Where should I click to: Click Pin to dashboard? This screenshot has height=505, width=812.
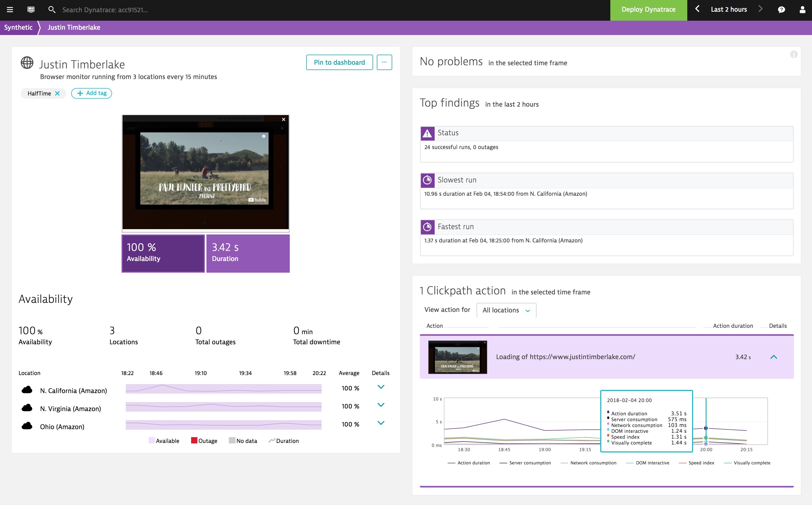(x=339, y=62)
